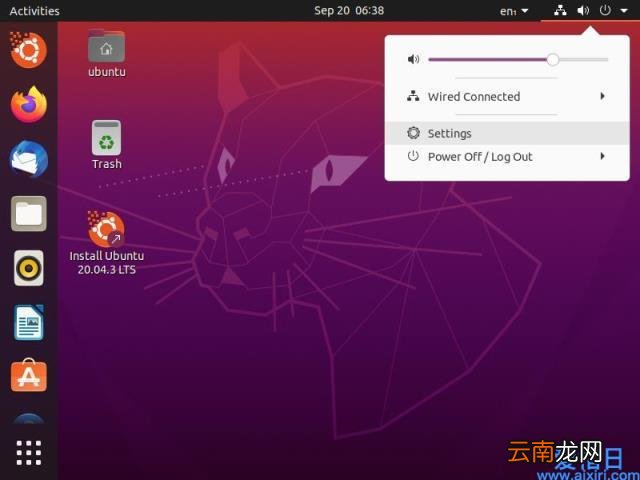640x480 pixels.
Task: Select Settings in the system menu
Action: point(507,133)
